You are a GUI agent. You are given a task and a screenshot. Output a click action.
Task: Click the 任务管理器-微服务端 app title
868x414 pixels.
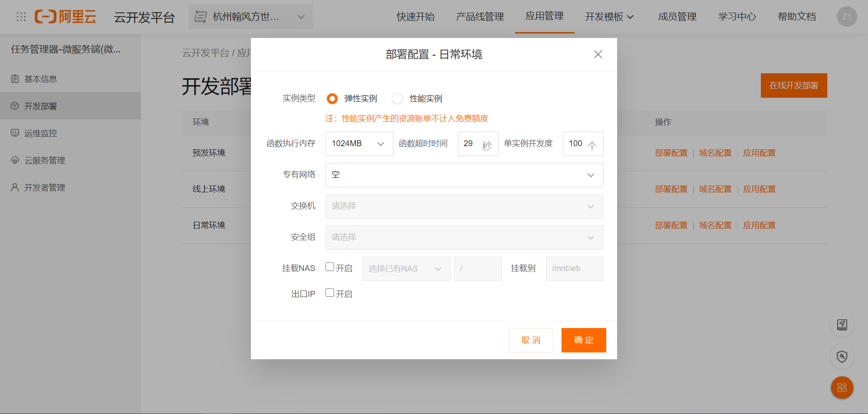(66, 49)
